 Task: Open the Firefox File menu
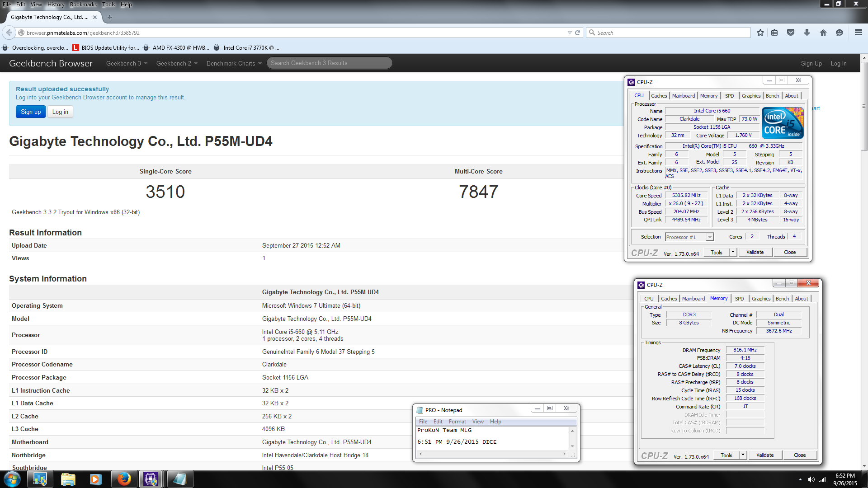(x=7, y=5)
